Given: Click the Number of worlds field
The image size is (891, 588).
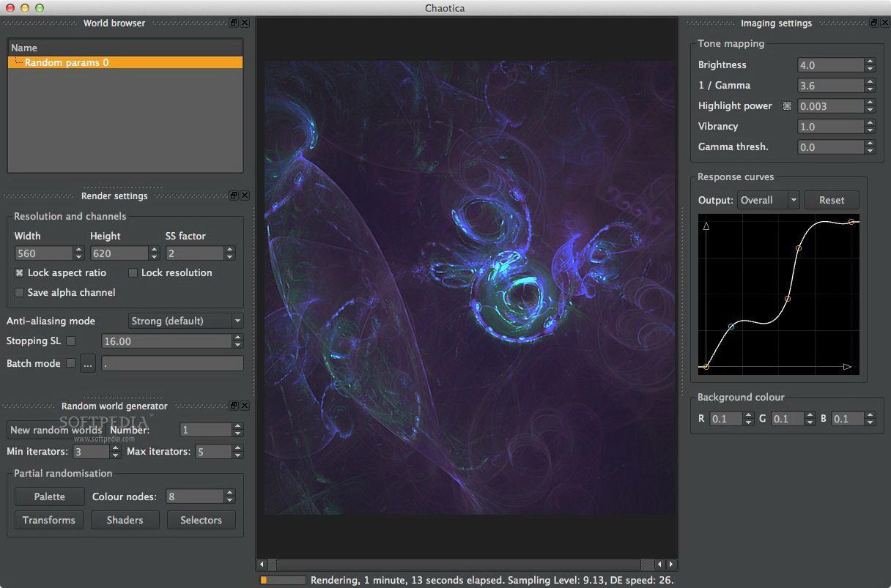Looking at the screenshot, I should [206, 430].
